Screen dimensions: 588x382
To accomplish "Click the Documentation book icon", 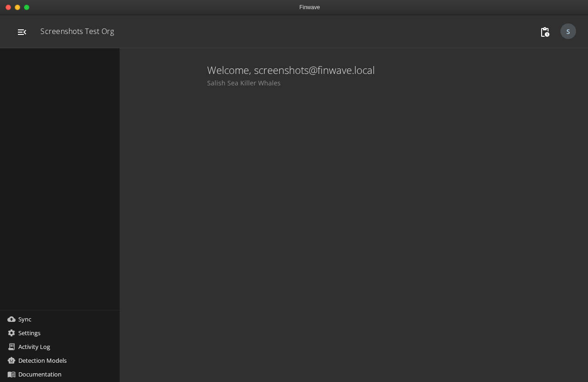I will pyautogui.click(x=11, y=374).
